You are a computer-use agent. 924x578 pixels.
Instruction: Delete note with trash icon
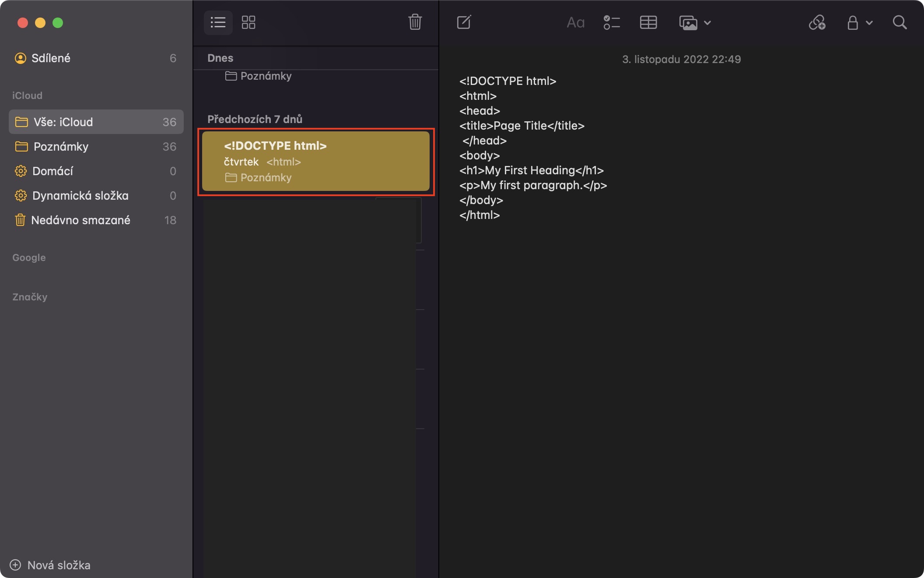click(415, 22)
